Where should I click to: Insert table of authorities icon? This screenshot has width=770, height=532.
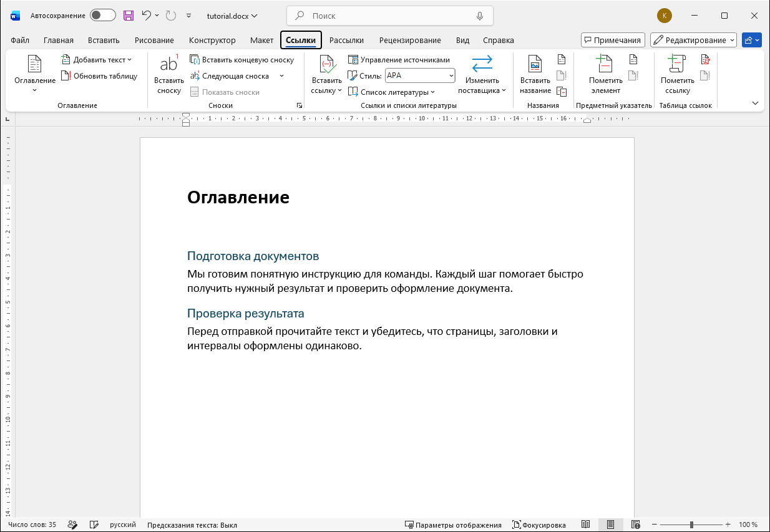click(706, 60)
